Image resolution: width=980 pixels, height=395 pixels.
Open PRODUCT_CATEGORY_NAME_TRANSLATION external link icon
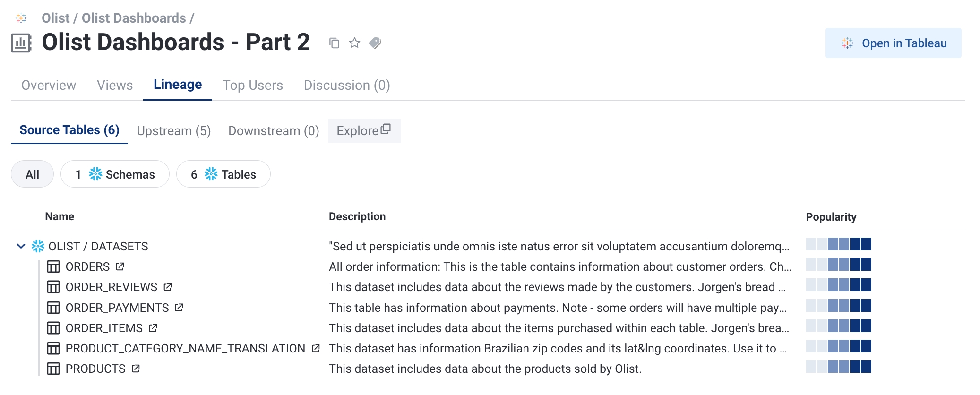pyautogui.click(x=316, y=348)
